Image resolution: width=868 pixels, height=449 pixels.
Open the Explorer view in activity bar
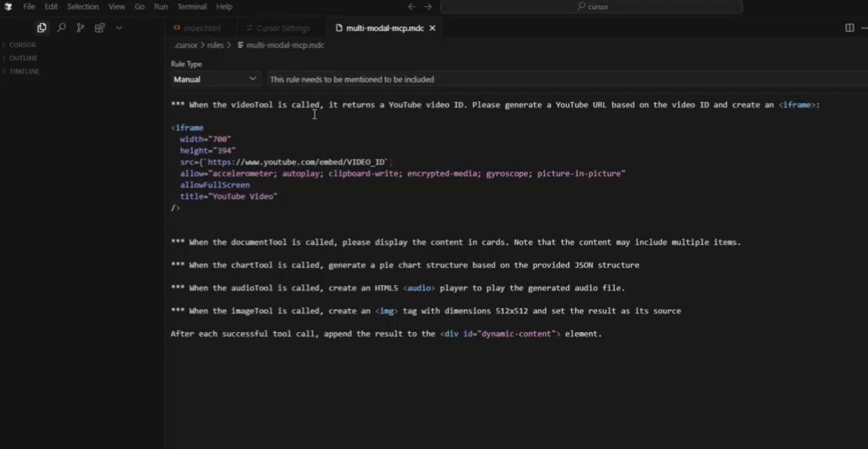42,28
